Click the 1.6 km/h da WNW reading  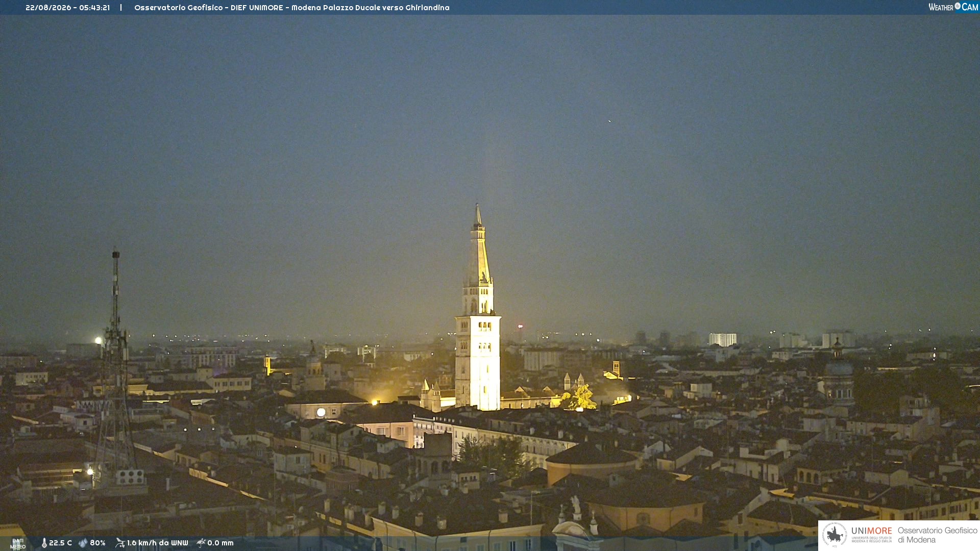157,543
